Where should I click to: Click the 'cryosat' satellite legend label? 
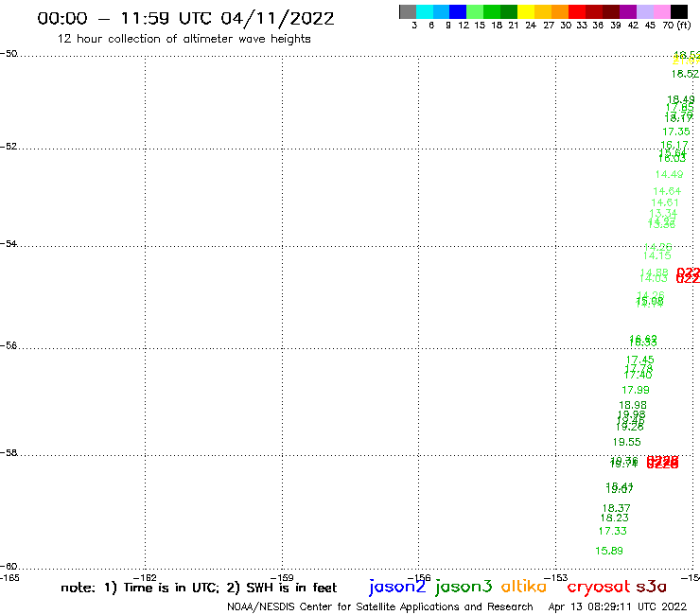pyautogui.click(x=599, y=587)
